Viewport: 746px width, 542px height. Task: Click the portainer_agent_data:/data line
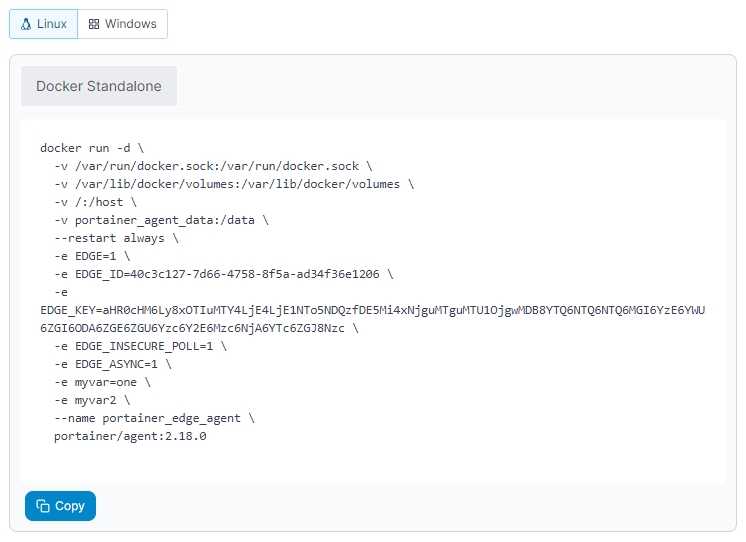pos(160,220)
